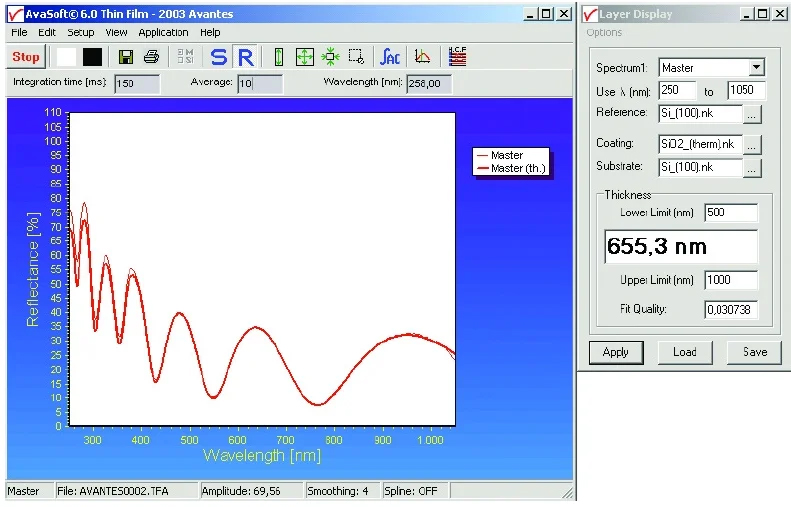Open Options menu in Layer Display window
The image size is (791, 507).
(604, 32)
